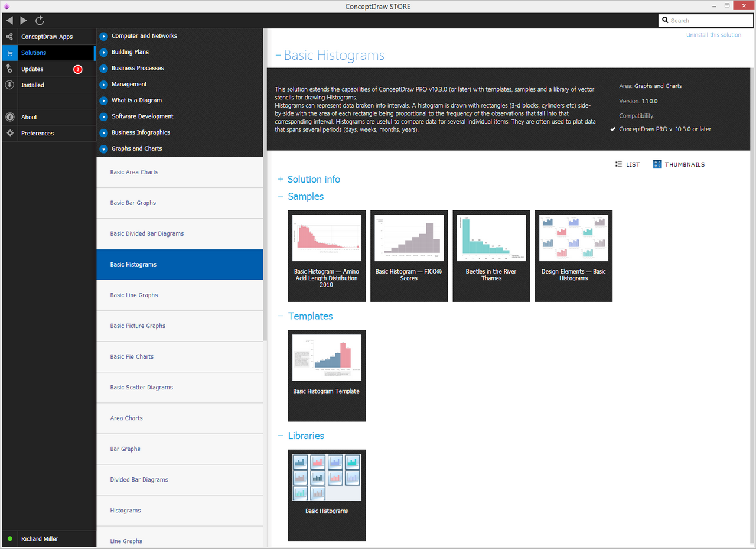Expand the Business Processes category
Image resolution: width=756 pixels, height=549 pixels.
(104, 68)
